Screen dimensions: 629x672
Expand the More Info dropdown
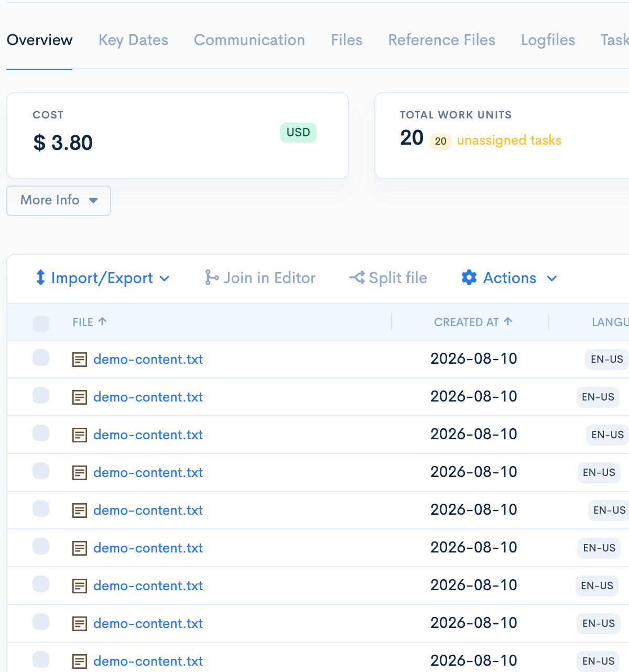point(59,200)
